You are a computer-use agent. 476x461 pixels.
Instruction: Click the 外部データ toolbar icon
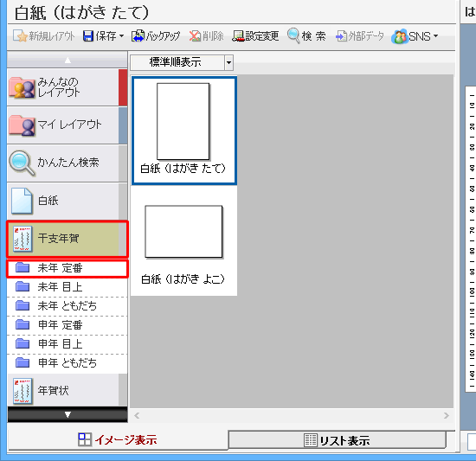pyautogui.click(x=342, y=36)
